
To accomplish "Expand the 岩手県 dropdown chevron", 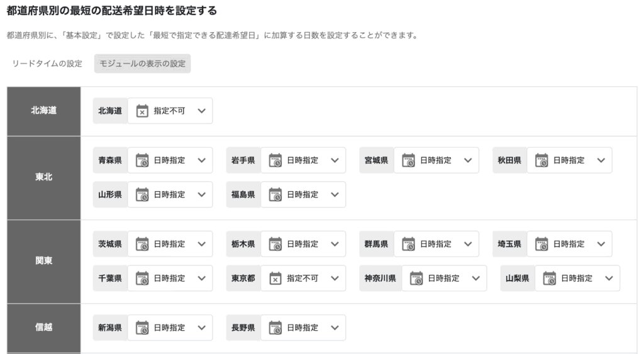I will click(335, 160).
